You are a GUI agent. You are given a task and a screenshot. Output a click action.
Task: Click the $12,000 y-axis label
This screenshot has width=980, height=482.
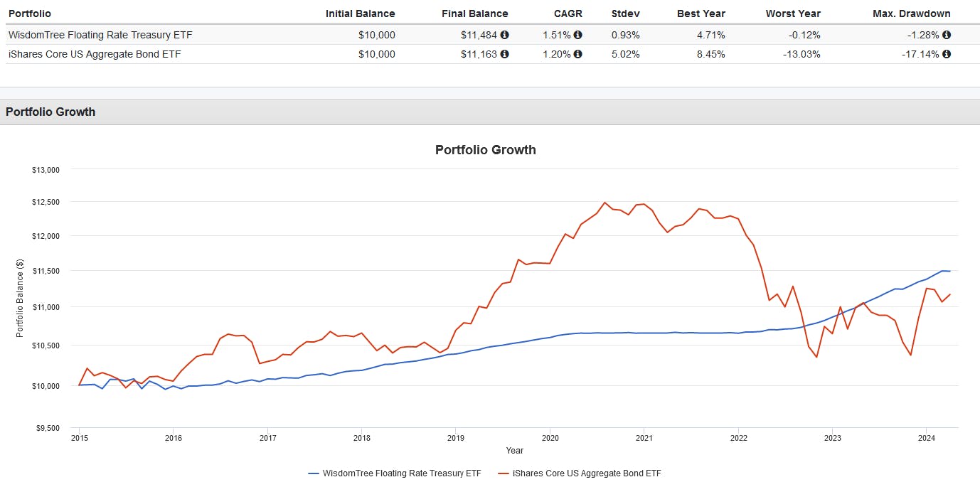click(45, 236)
